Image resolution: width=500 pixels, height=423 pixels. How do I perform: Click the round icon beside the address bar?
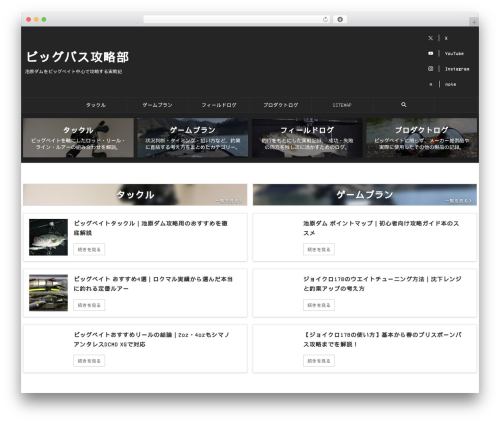pyautogui.click(x=340, y=19)
